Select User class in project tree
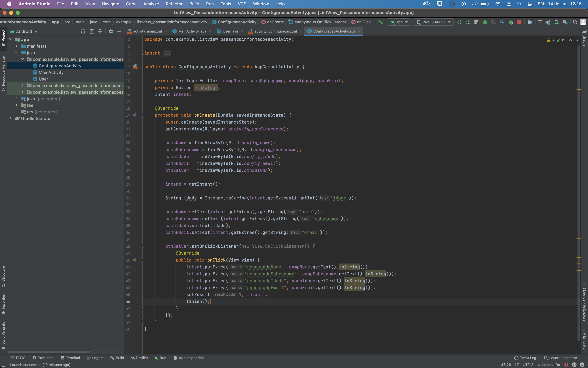Screen dimensions: 588x368 tap(43, 79)
